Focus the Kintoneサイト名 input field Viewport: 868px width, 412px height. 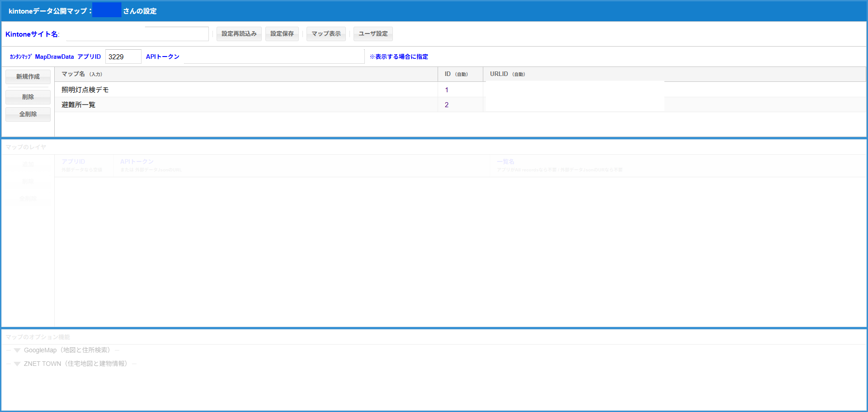137,34
